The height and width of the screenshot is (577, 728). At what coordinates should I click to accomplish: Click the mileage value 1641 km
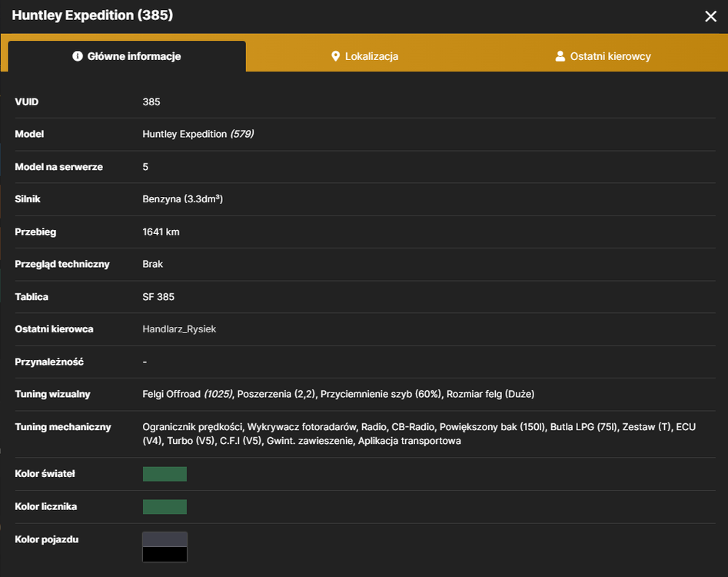[x=161, y=232]
